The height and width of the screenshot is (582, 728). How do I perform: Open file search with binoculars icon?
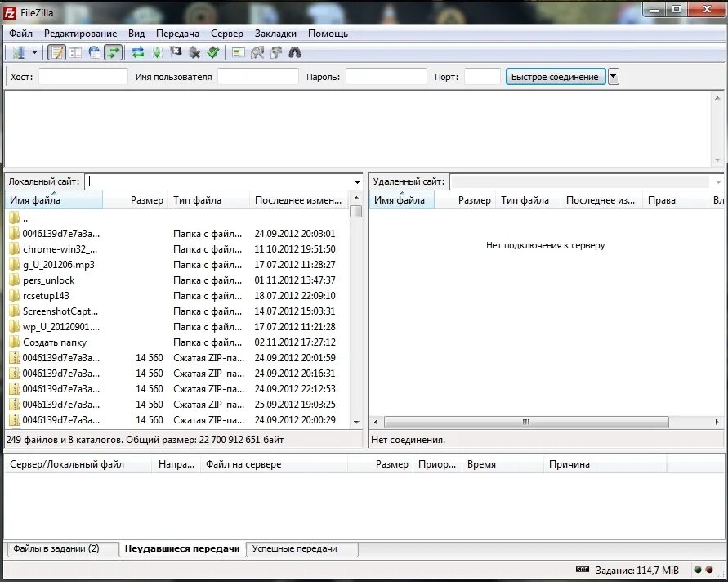click(295, 52)
